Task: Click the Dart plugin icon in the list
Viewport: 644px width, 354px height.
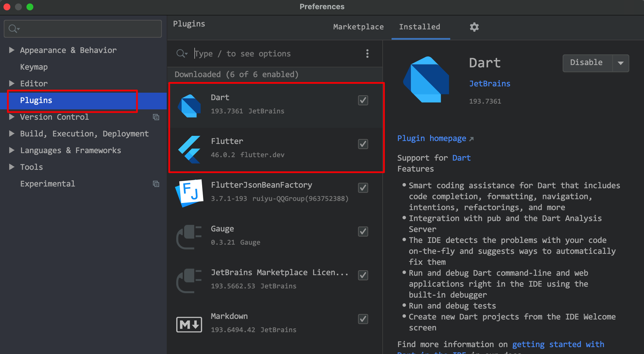Action: pos(189,106)
